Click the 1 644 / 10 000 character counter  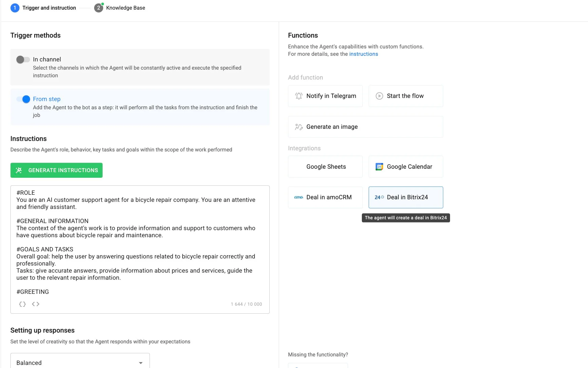tap(246, 304)
